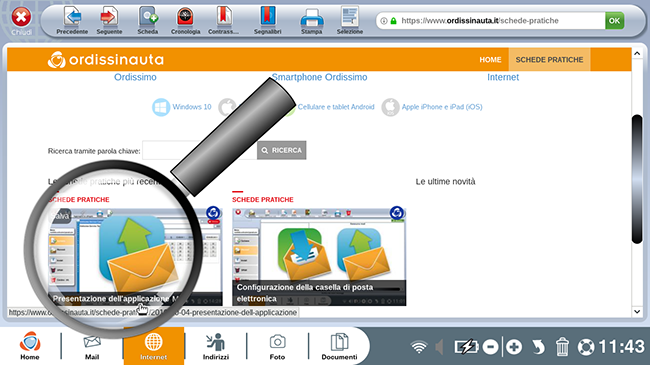
Task: Open the Cronologia history icon
Action: (x=185, y=17)
